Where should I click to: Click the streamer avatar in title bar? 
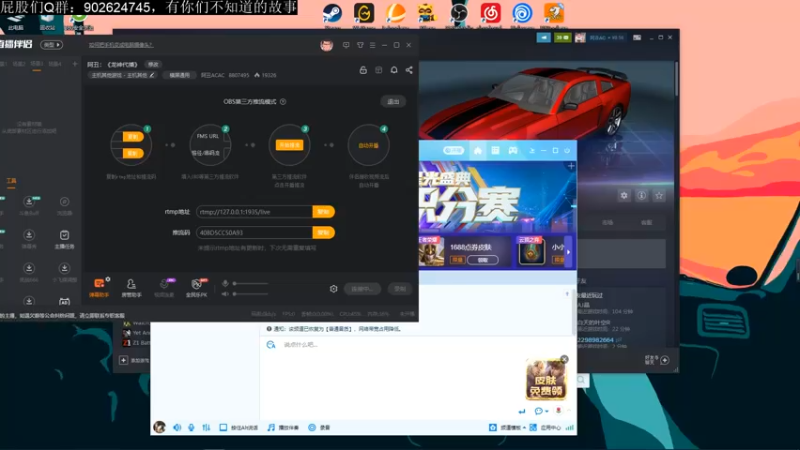(327, 45)
